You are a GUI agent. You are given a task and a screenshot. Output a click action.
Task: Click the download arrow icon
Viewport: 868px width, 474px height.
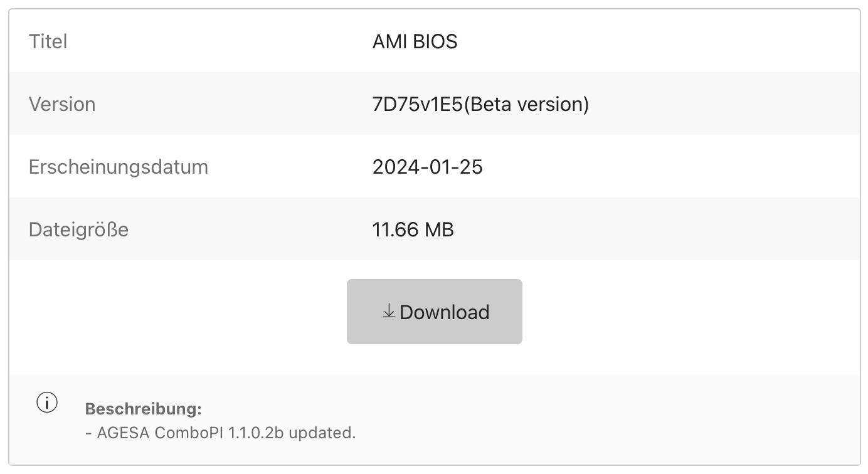point(388,311)
